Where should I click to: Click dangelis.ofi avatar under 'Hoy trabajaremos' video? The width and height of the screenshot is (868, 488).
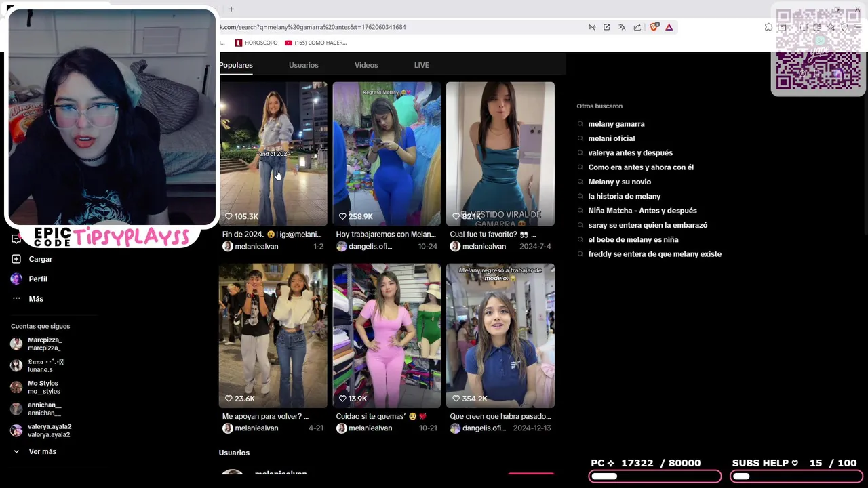pos(342,247)
